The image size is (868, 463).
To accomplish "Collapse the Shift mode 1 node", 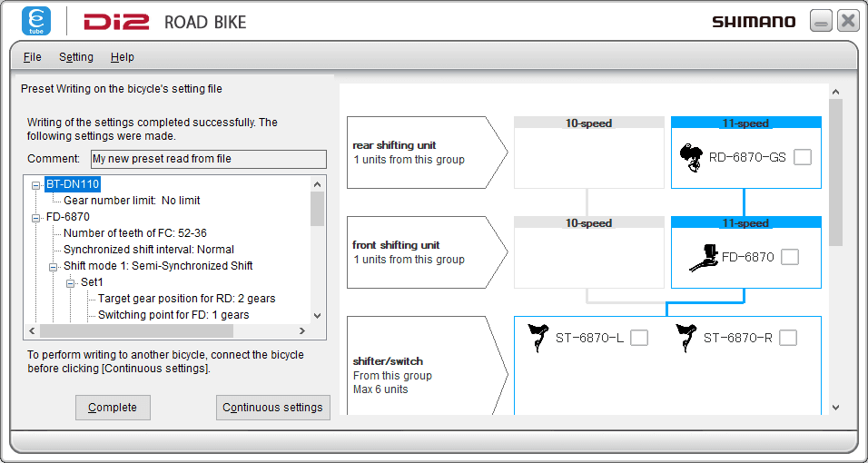I will pyautogui.click(x=54, y=267).
